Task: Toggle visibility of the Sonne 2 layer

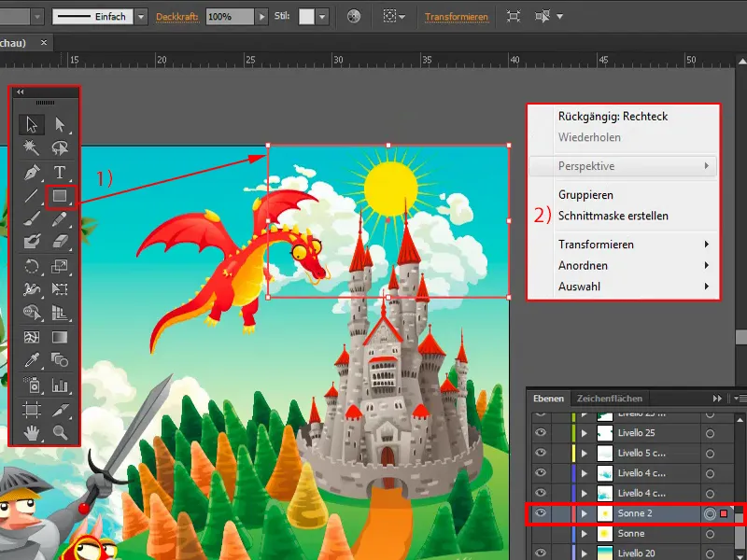Action: pos(541,512)
